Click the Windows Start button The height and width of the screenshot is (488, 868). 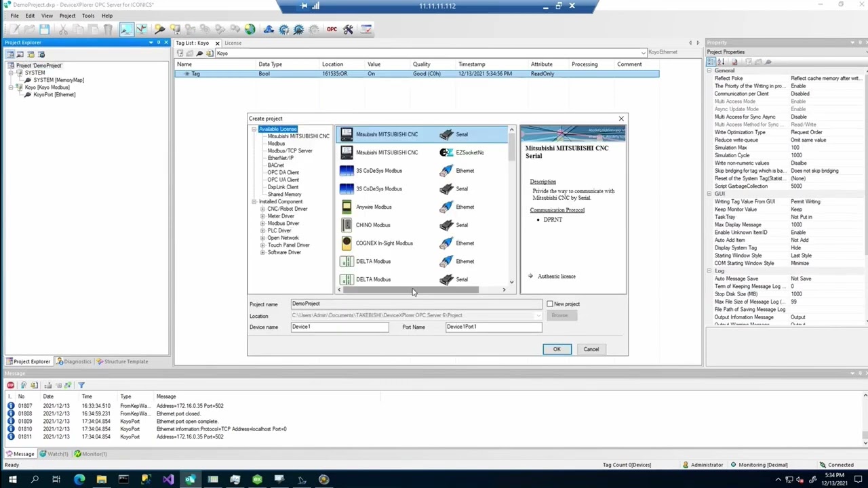pos(12,480)
